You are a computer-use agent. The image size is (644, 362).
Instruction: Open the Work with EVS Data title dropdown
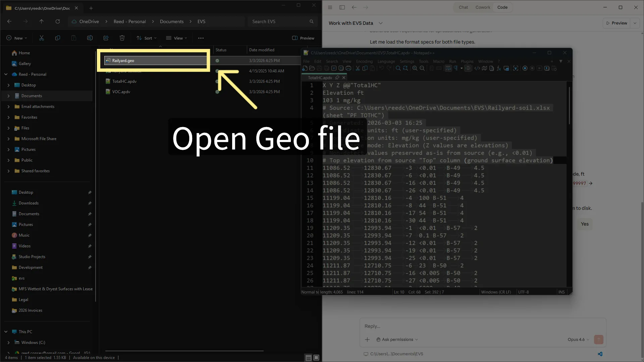pos(381,23)
